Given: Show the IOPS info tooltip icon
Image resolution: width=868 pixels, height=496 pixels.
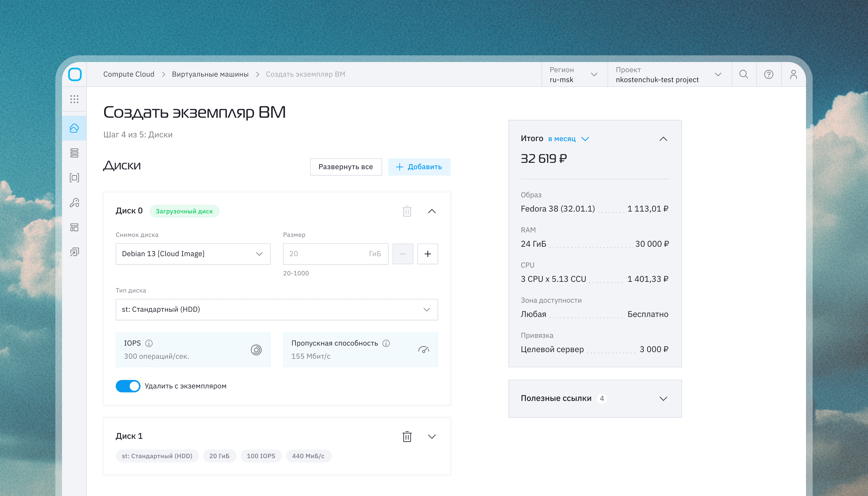Looking at the screenshot, I should click(149, 343).
